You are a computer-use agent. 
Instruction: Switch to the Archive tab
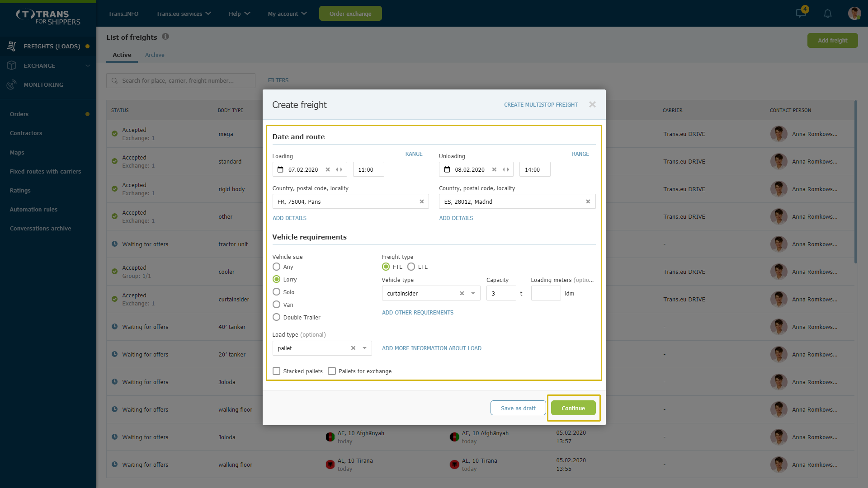point(155,55)
